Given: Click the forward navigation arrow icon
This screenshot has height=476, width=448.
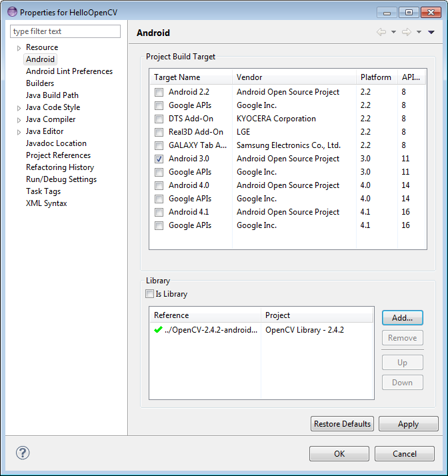Looking at the screenshot, I should tap(407, 32).
